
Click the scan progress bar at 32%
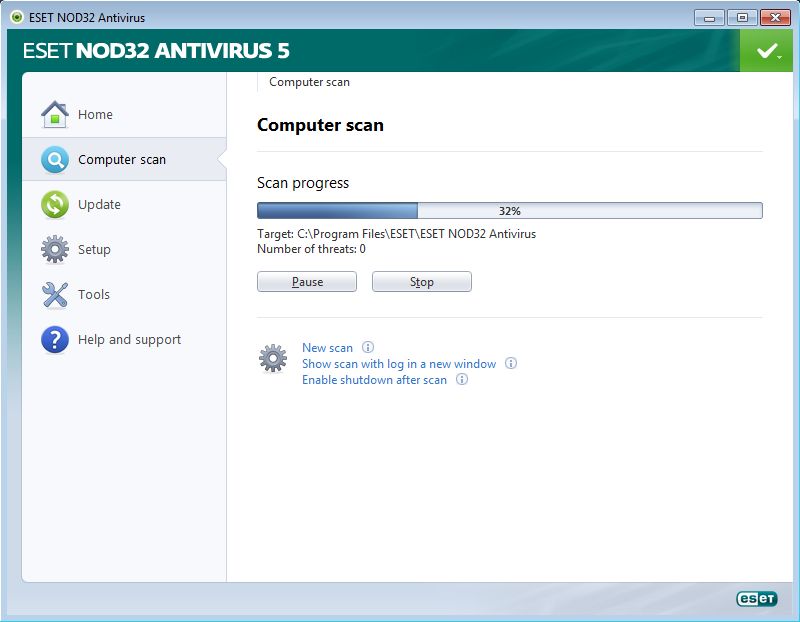510,211
